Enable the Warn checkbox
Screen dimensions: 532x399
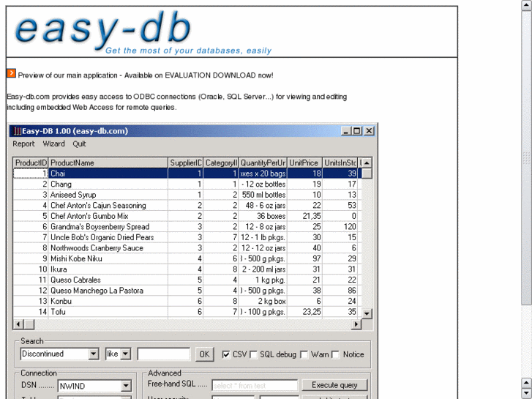pos(304,354)
